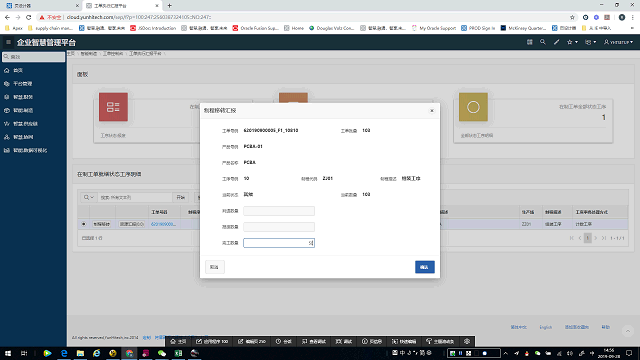
Task: Go to previous page in pagination
Action: tap(580, 238)
